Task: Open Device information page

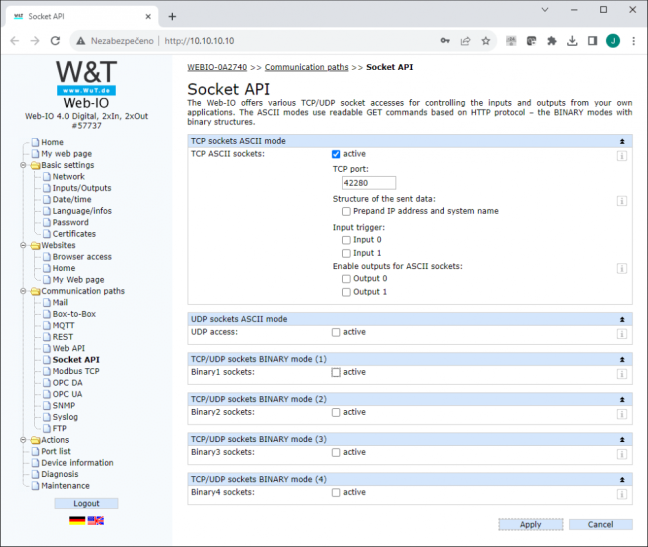Action: (x=77, y=463)
